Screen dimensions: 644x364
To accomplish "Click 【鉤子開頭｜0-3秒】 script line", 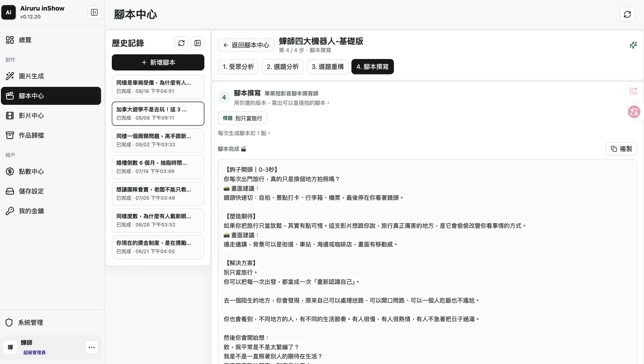I will click(251, 170).
